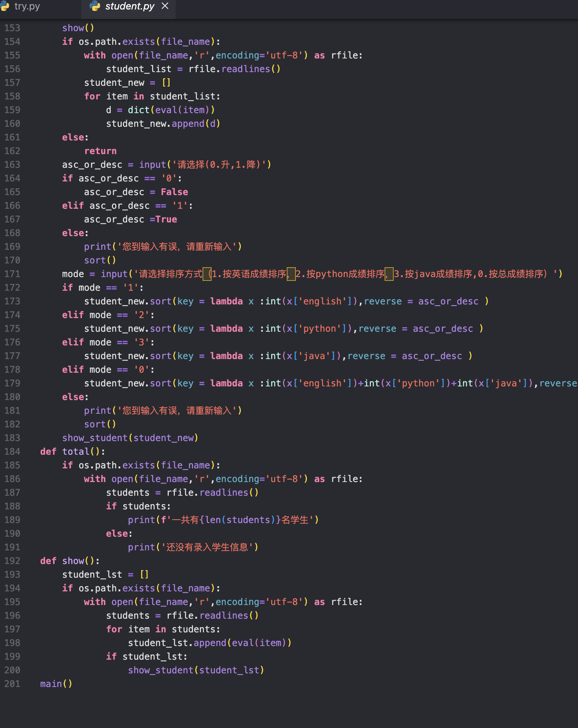Viewport: 578px width, 728px height.
Task: Click 'reverse' at end of line 179
Action: tap(558, 383)
